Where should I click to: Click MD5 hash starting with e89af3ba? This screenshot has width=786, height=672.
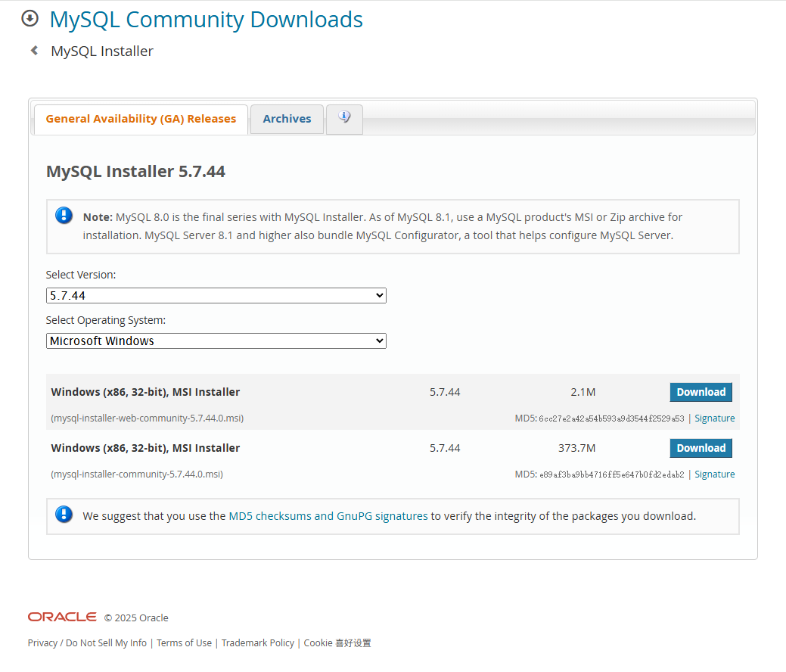point(611,475)
